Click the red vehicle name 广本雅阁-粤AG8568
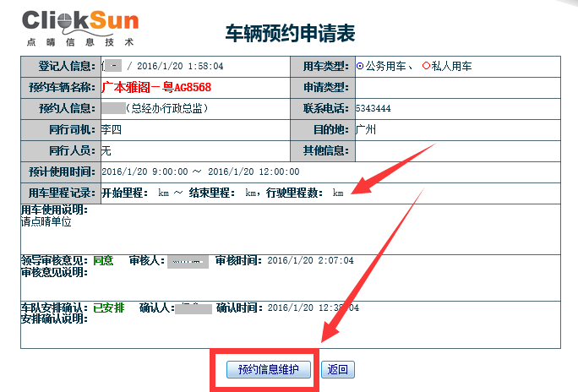Viewport: 578px width, 392px height. pyautogui.click(x=156, y=87)
